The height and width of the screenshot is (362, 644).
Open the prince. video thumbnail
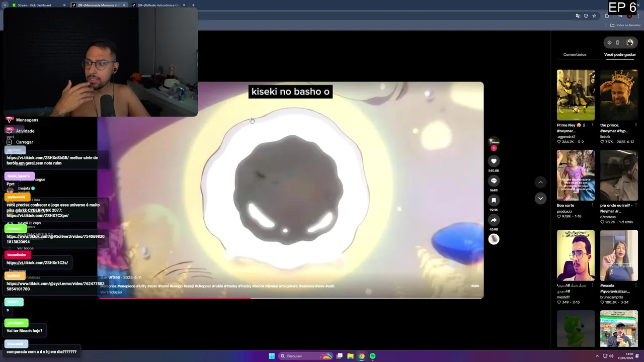tap(619, 95)
